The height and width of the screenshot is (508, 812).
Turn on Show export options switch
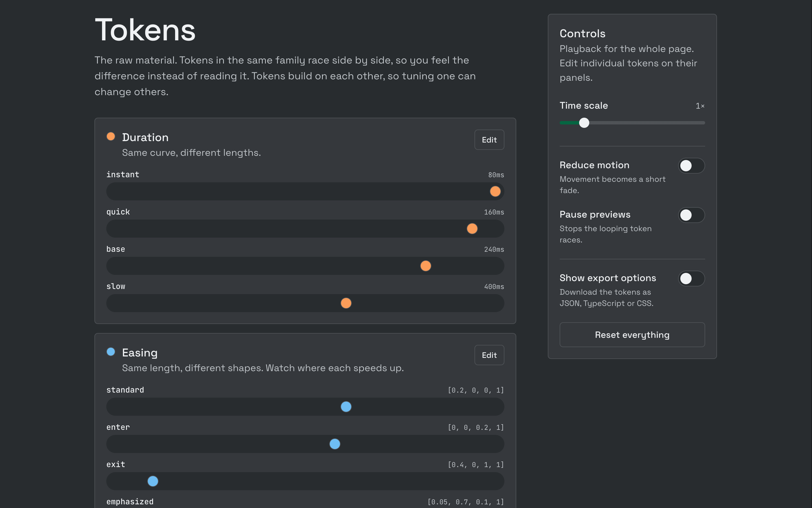pyautogui.click(x=692, y=279)
